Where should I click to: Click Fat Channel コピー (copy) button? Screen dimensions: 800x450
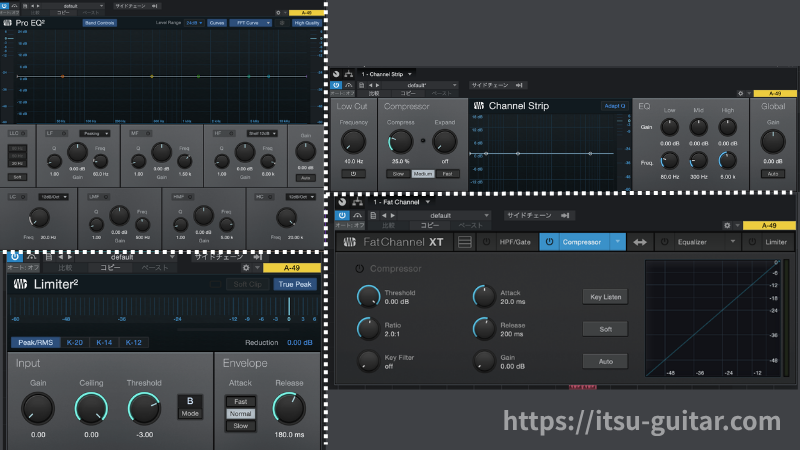tap(430, 225)
